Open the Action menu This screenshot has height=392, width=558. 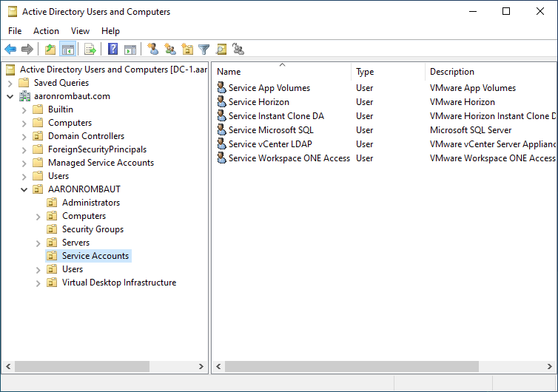coord(46,31)
